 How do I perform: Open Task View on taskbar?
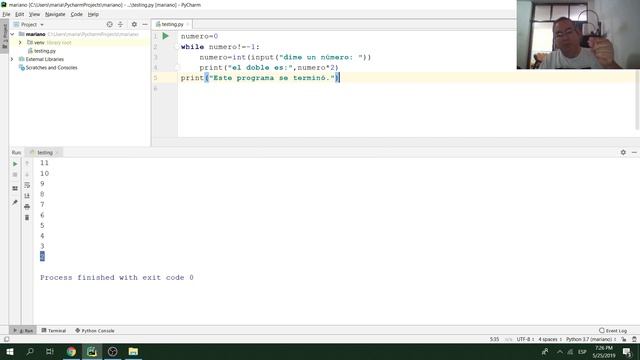pyautogui.click(x=50, y=351)
